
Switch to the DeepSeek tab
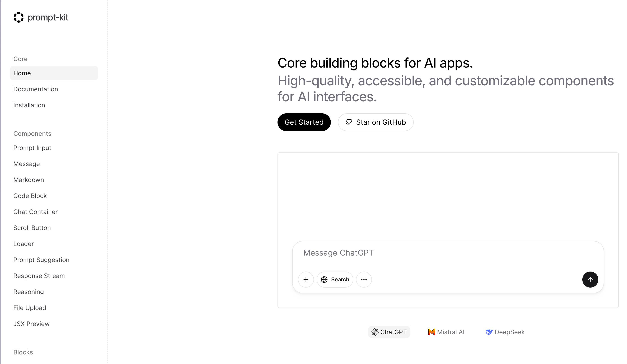pyautogui.click(x=505, y=332)
